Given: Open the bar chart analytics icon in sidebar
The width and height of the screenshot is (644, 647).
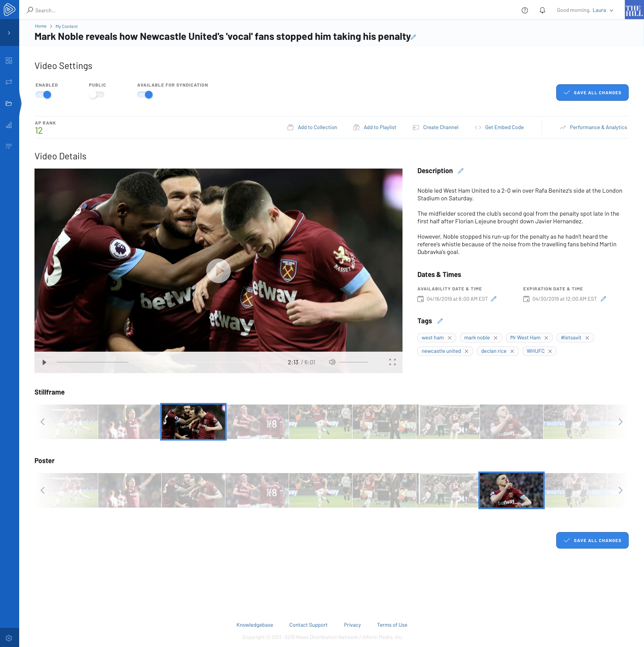Looking at the screenshot, I should [9, 125].
